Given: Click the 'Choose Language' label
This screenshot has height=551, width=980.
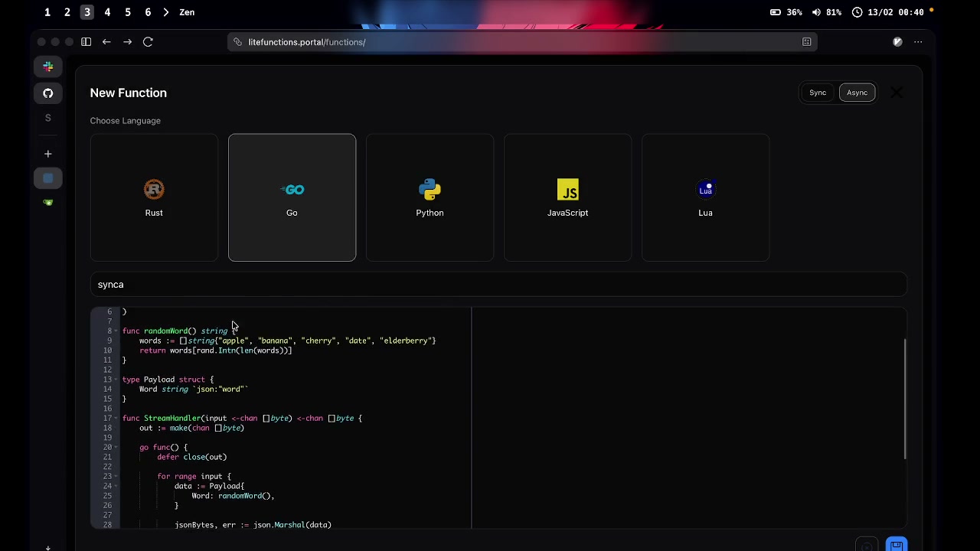Looking at the screenshot, I should point(125,121).
